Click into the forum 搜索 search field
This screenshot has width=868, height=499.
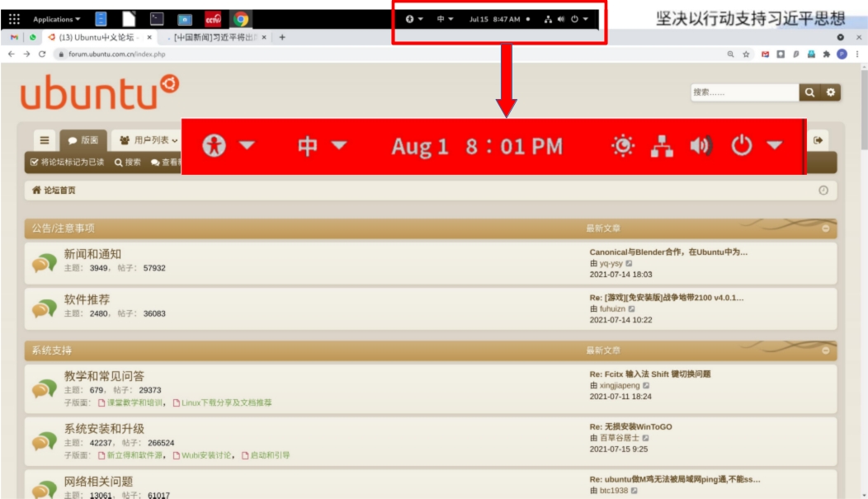tap(744, 92)
